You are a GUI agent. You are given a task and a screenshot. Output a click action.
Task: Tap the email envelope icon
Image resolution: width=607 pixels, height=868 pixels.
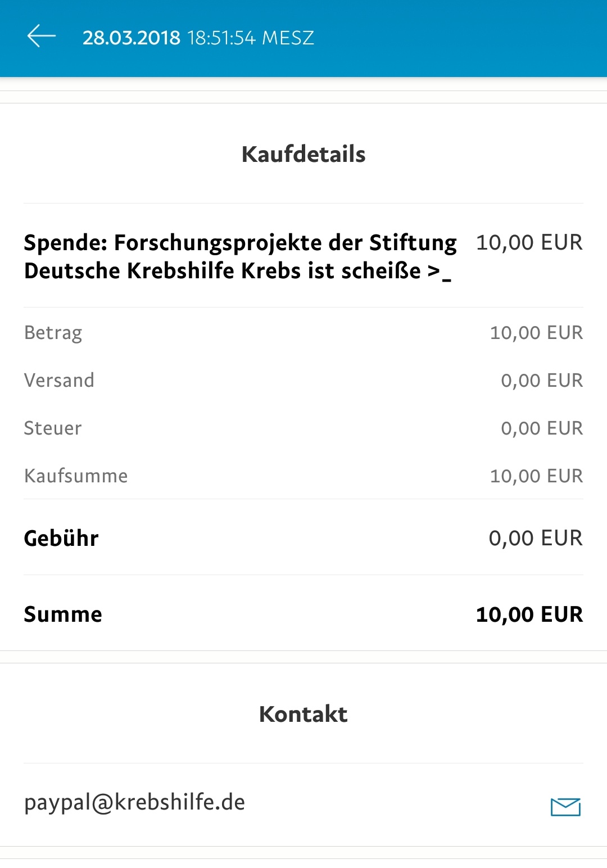565,807
